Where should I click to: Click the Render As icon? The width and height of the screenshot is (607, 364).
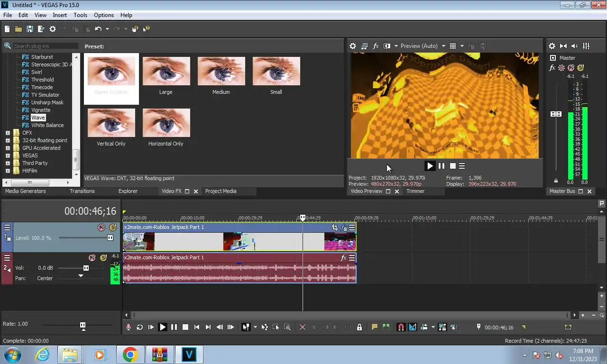click(x=41, y=29)
